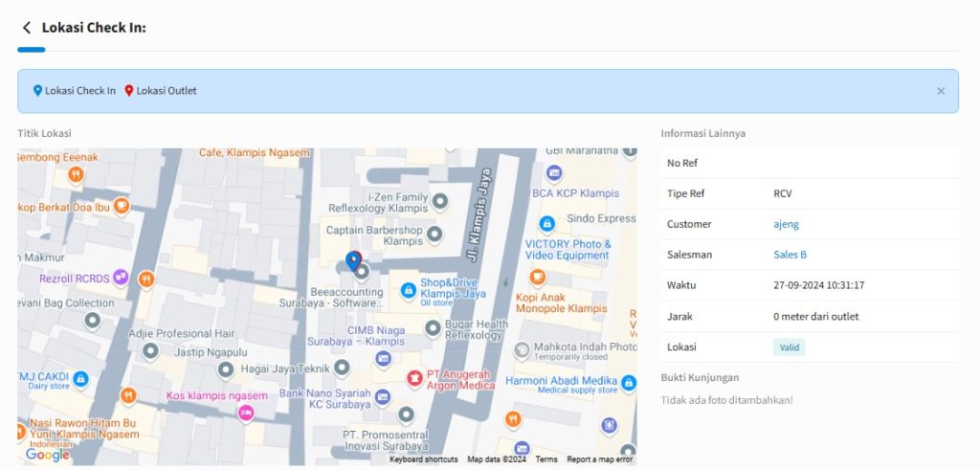Select the Adjie Profesional Hair pin
Screen dimensions: 980x470
click(x=150, y=350)
